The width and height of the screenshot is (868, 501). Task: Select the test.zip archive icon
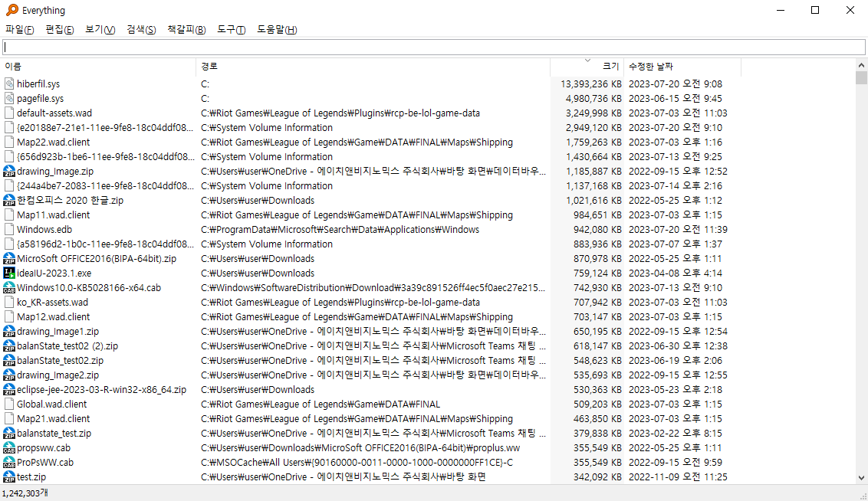pyautogui.click(x=9, y=476)
